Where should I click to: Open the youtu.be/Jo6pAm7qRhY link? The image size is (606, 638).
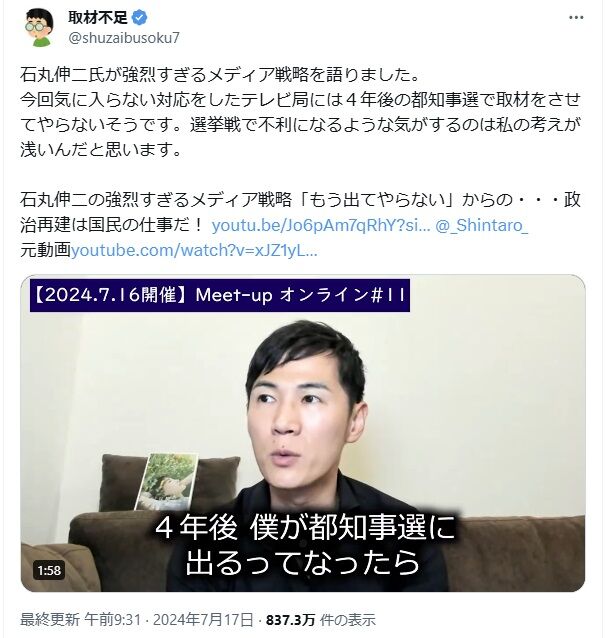[x=321, y=225]
